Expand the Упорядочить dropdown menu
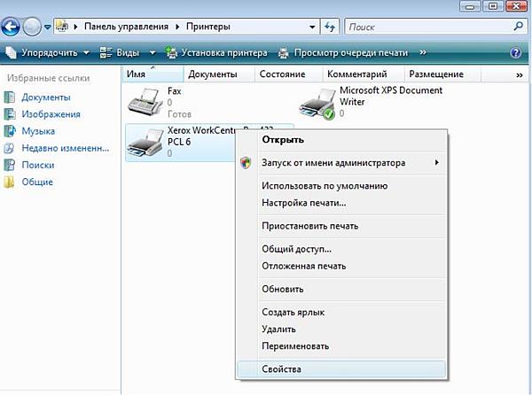Image resolution: width=532 pixels, height=396 pixels. [x=48, y=52]
